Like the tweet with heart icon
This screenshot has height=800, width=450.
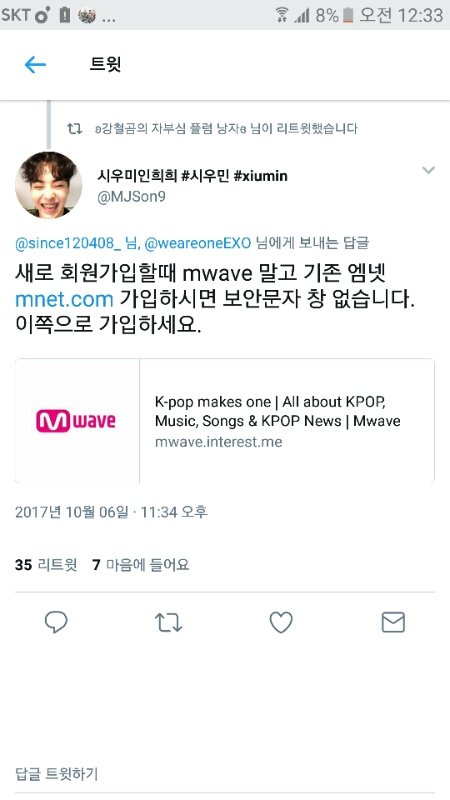[281, 622]
